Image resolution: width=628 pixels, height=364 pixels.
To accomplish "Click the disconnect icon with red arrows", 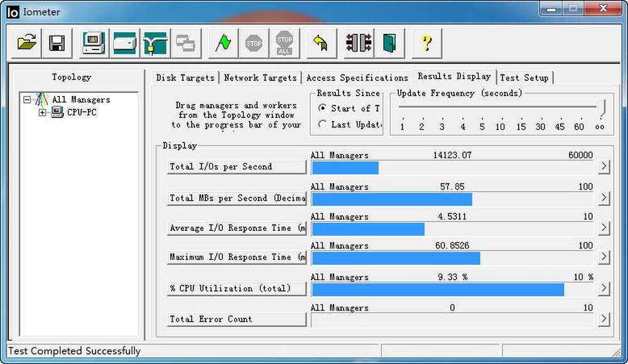I will (359, 43).
